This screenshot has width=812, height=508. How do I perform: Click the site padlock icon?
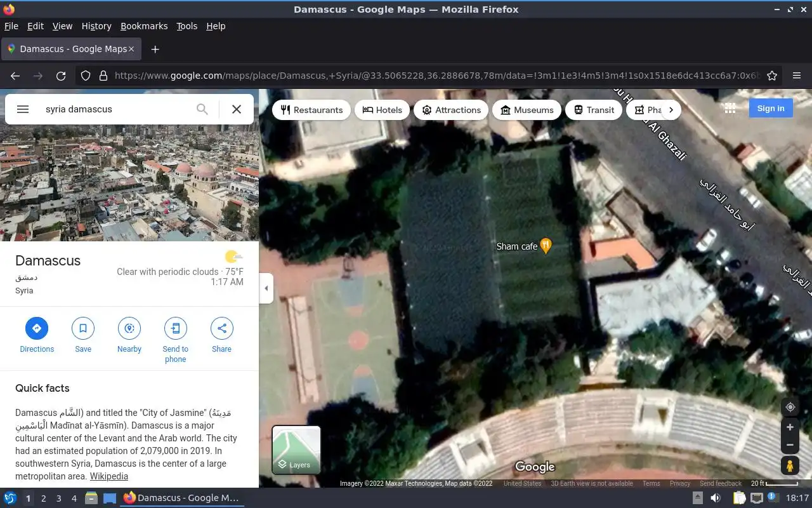103,76
